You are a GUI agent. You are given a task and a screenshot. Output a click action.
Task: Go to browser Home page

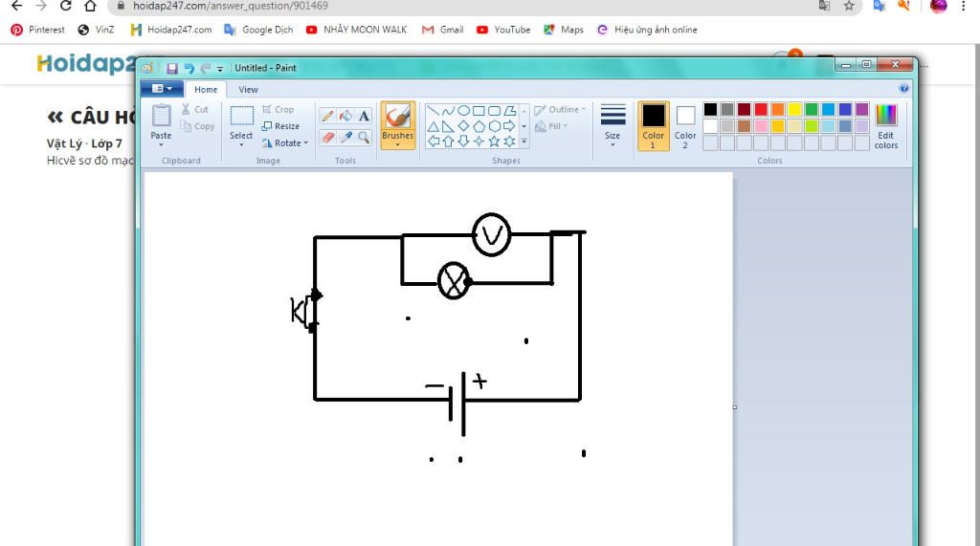pyautogui.click(x=90, y=6)
